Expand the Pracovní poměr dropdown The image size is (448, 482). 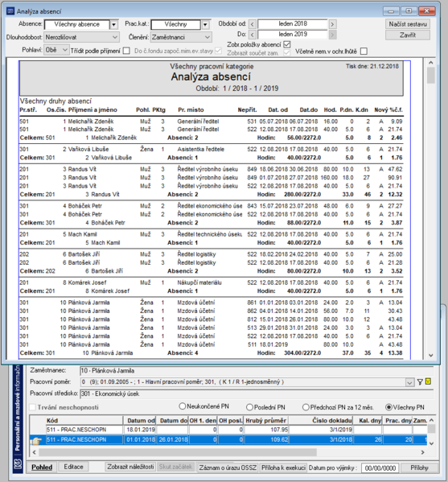click(409, 383)
